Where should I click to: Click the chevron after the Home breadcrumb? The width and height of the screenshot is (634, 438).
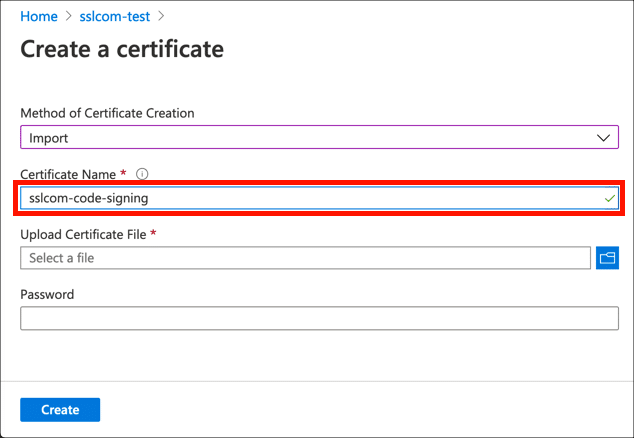tap(67, 17)
